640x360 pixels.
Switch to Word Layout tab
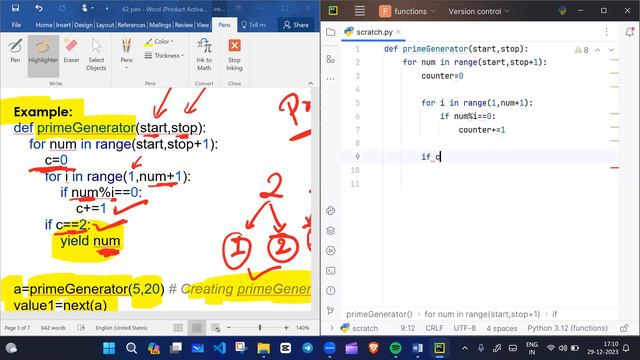point(105,25)
